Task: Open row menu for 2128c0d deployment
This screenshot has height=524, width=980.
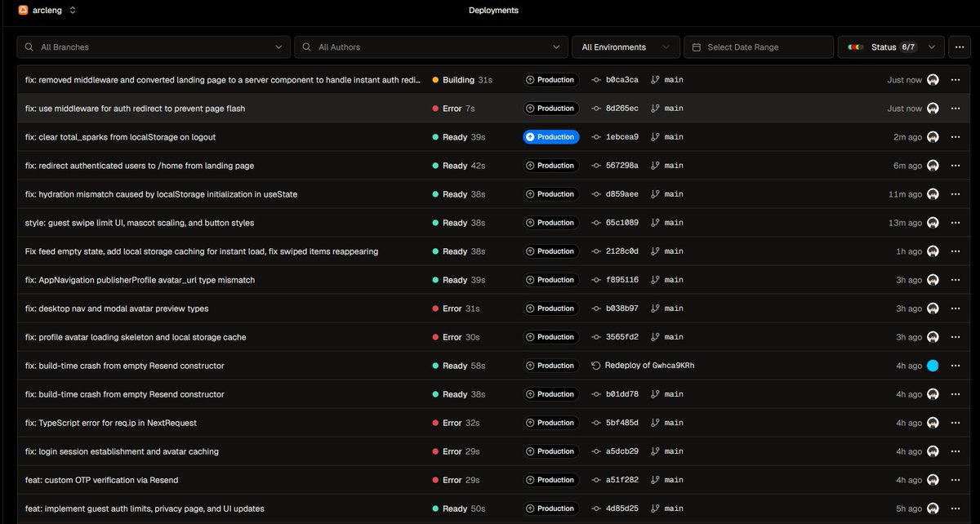Action: [x=955, y=251]
